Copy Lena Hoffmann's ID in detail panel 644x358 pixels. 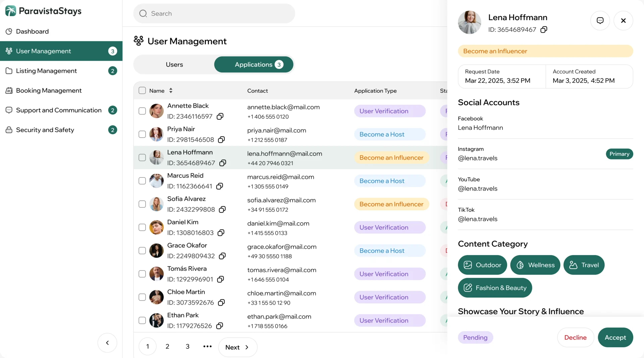tap(544, 30)
